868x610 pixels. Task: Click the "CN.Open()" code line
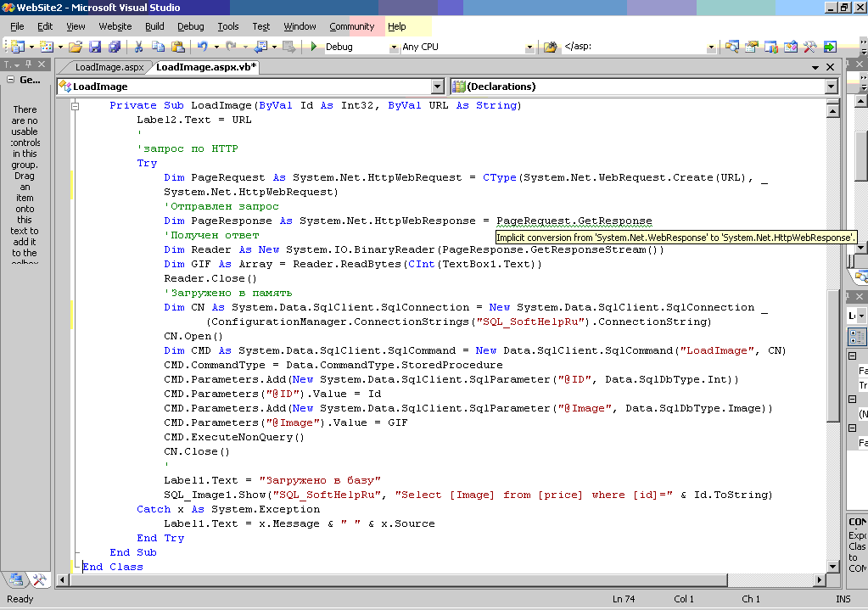193,336
